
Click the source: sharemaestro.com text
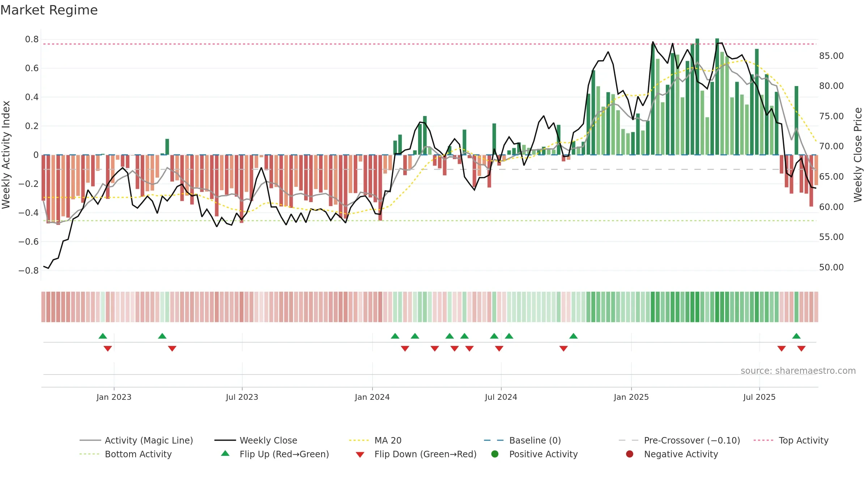coord(798,371)
